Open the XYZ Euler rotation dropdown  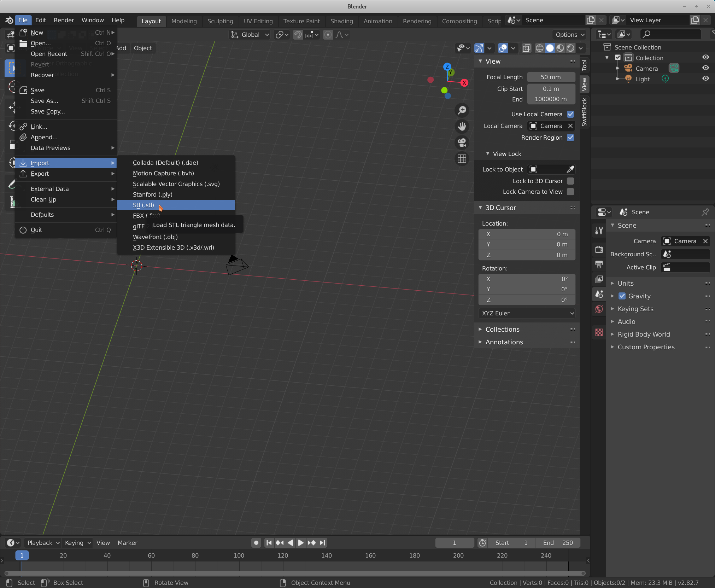click(527, 313)
